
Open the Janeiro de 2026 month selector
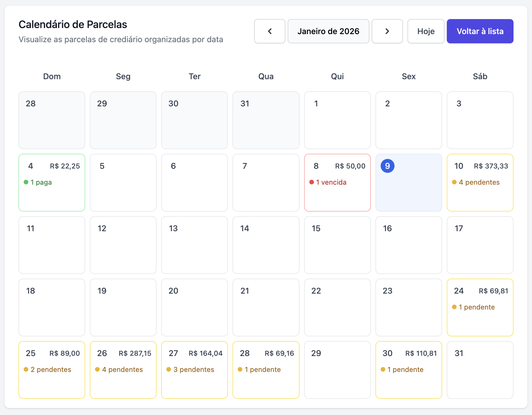pos(328,31)
